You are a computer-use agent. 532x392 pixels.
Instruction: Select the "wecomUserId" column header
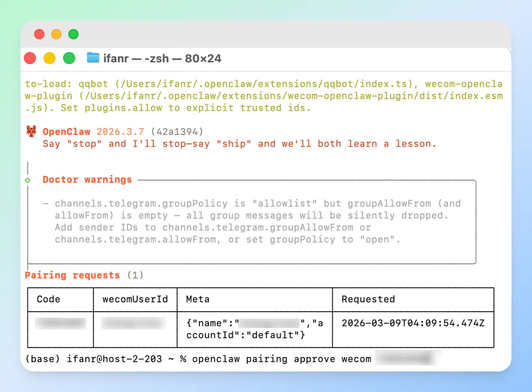pos(135,299)
